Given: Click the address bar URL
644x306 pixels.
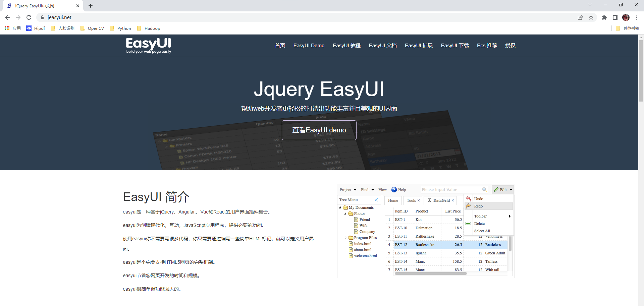Looking at the screenshot, I should [59, 17].
